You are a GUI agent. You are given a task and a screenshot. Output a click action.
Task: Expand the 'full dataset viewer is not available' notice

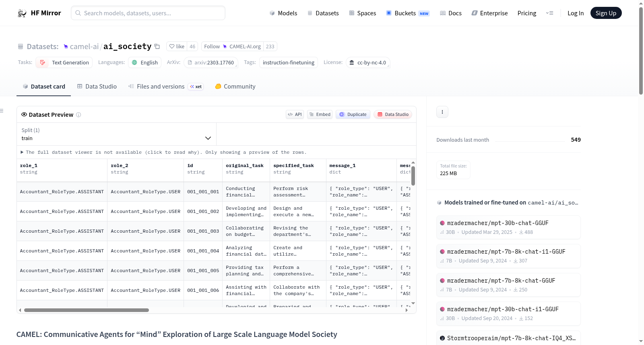click(x=163, y=152)
